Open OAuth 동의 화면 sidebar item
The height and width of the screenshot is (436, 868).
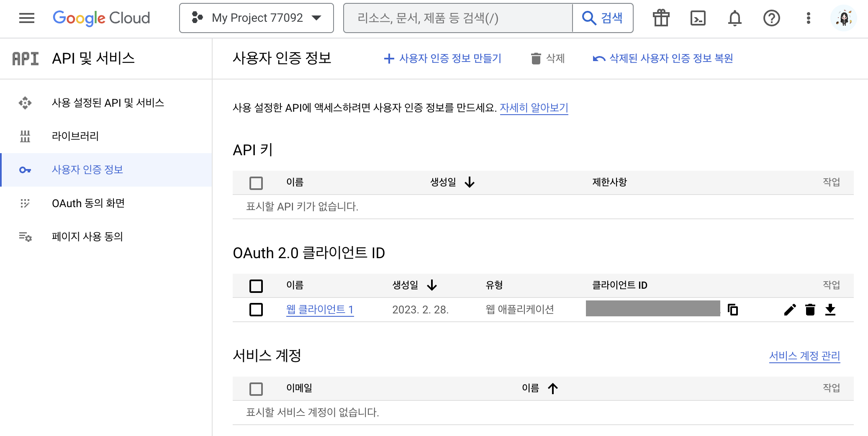[x=88, y=203]
